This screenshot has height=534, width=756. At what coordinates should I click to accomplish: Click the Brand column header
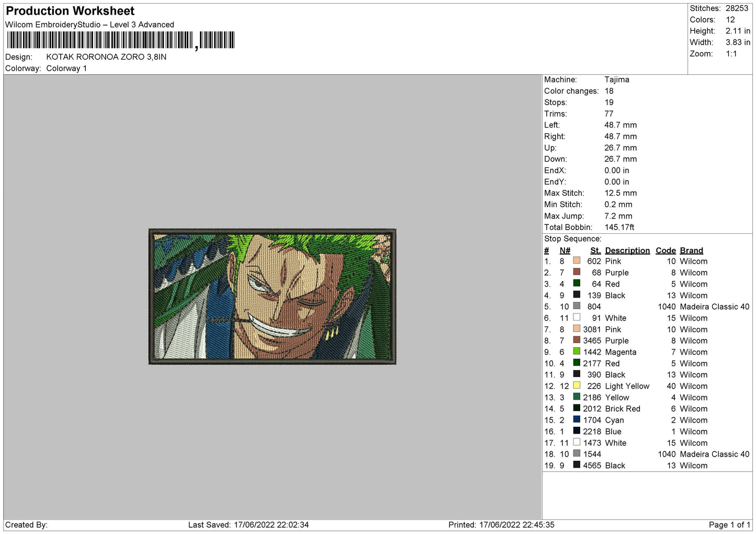click(x=691, y=251)
